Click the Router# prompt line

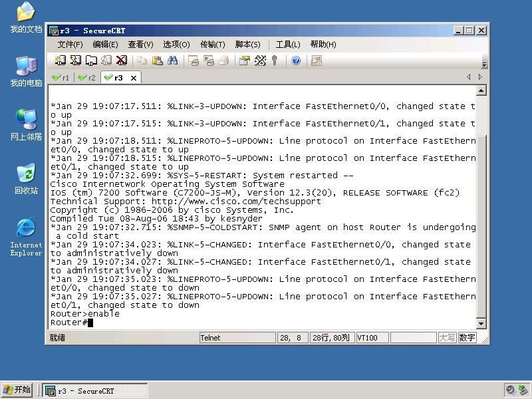pos(69,323)
